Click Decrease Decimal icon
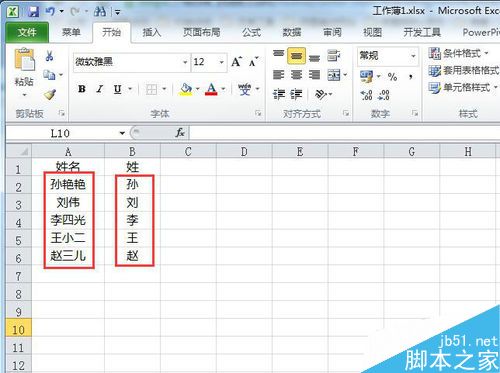The image size is (500, 373). click(x=384, y=95)
